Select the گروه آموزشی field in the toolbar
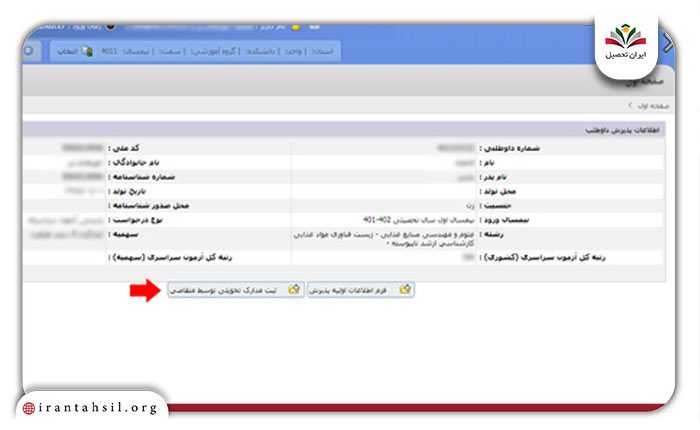 213,51
